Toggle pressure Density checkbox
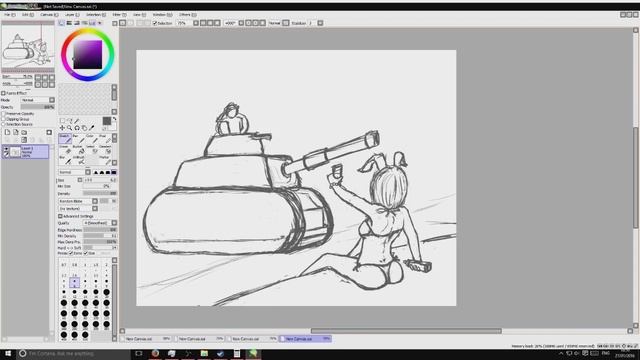This screenshot has height=360, width=640. 71,253
